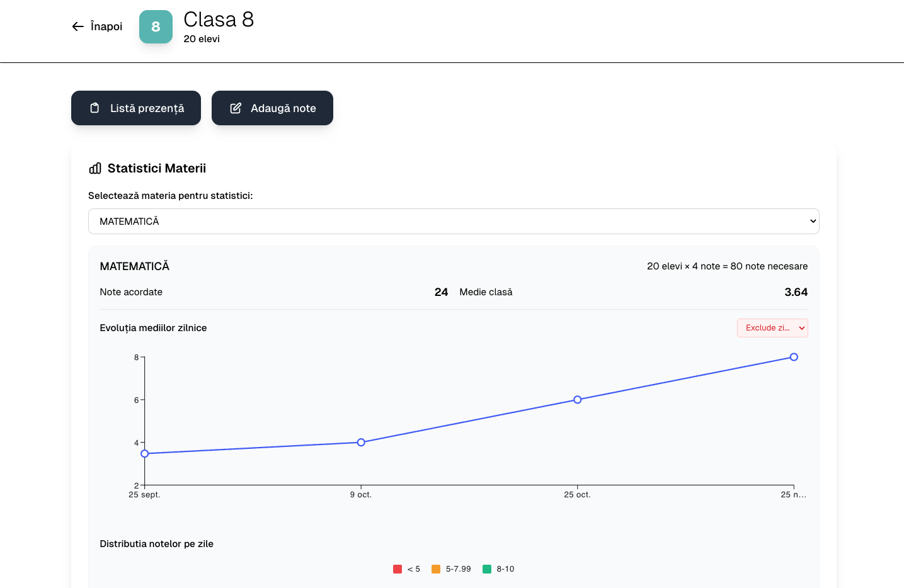Open the MATEMATICĂ subject dropdown
The width and height of the screenshot is (904, 588).
(453, 222)
